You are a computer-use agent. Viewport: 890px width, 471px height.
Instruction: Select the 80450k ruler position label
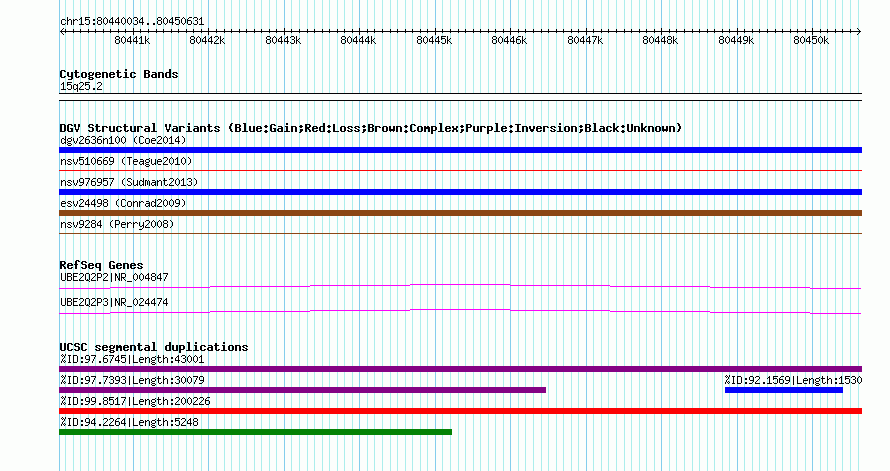pyautogui.click(x=811, y=40)
